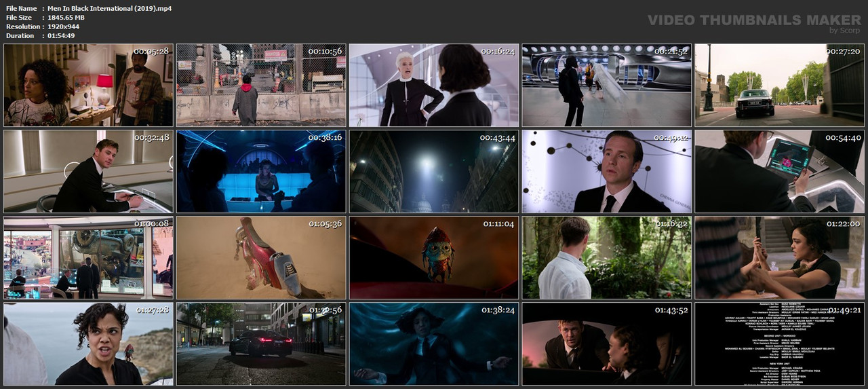Select the thumbnail at 01:00:08
The height and width of the screenshot is (389, 868).
click(88, 258)
